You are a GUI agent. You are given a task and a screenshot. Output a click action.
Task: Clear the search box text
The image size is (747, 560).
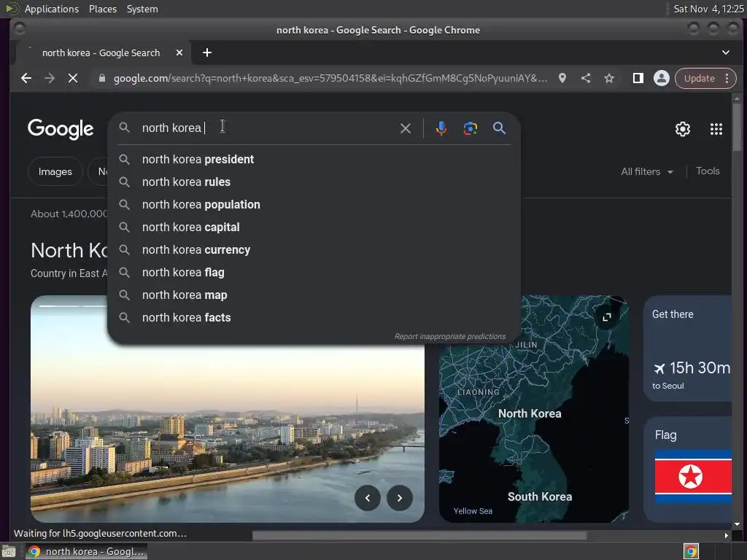(406, 128)
